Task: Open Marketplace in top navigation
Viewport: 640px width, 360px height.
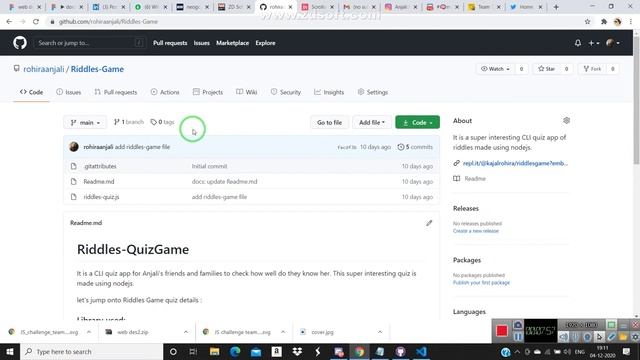Action: point(232,43)
